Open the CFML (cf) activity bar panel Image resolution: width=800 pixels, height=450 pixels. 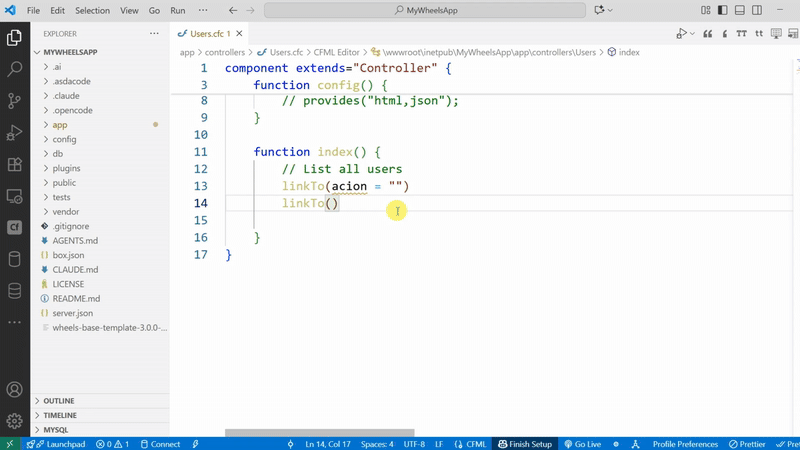(14, 228)
